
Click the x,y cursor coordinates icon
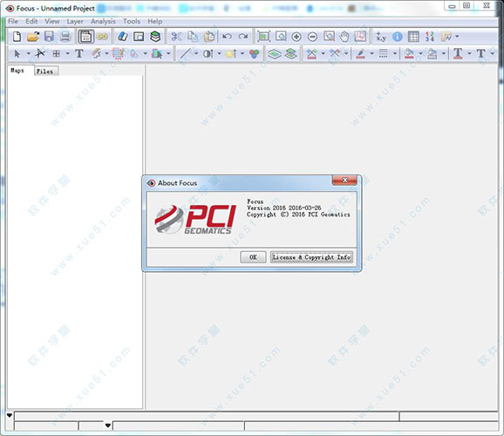tap(381, 37)
